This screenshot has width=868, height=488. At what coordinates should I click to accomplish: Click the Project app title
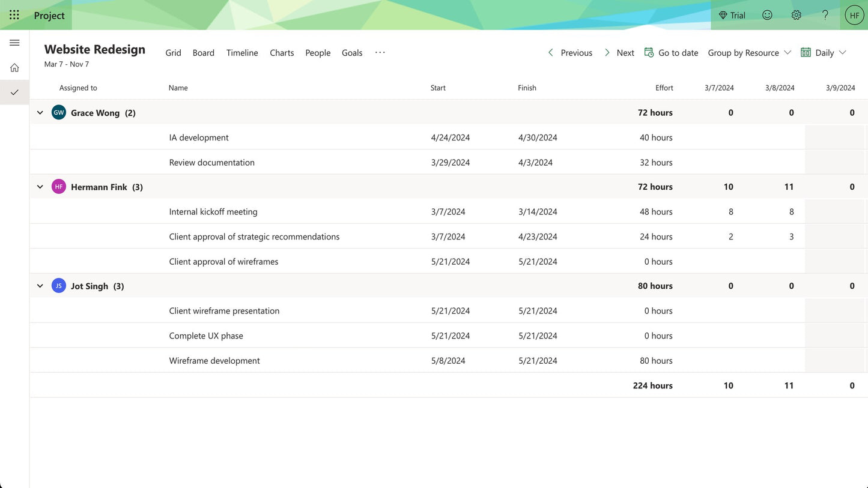(49, 16)
